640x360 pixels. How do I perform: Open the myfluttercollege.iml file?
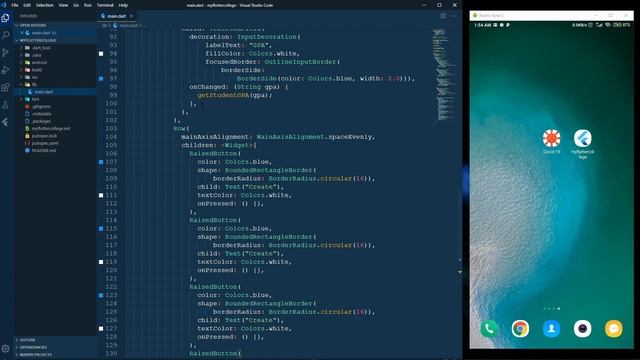pyautogui.click(x=51, y=129)
